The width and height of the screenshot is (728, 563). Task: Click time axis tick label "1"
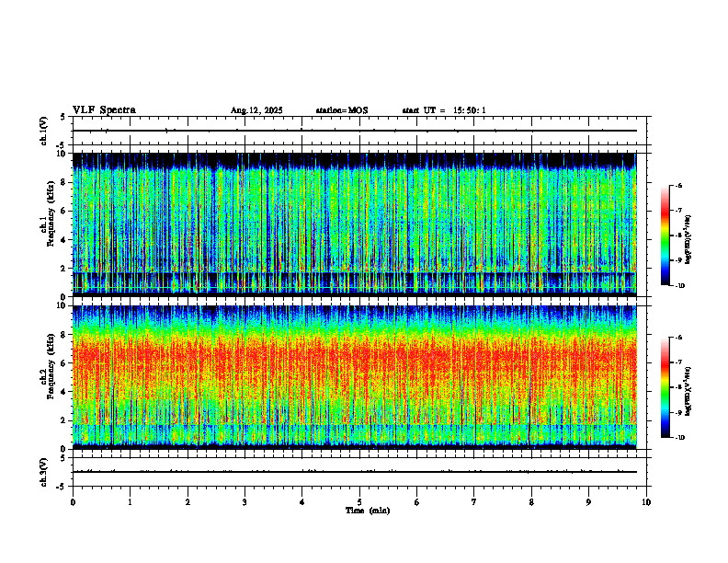coord(130,502)
